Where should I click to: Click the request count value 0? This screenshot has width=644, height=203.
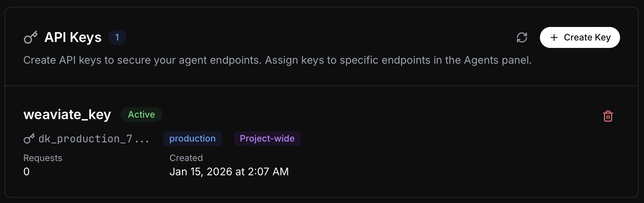tap(27, 172)
